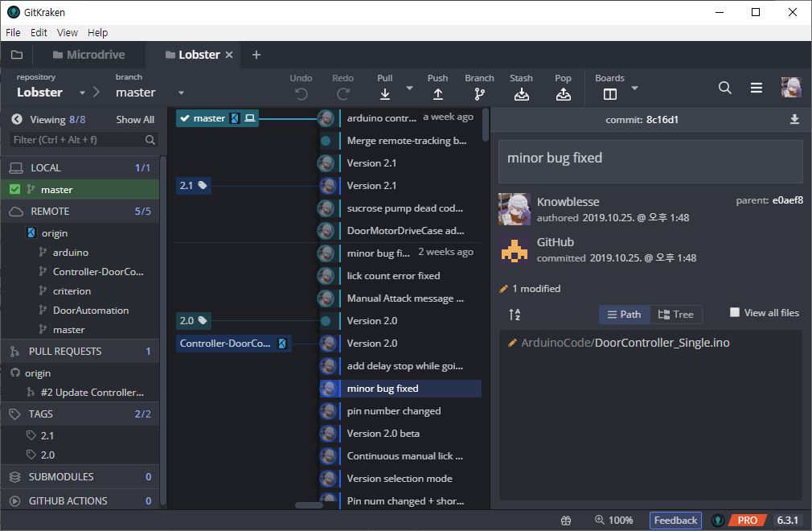Open the user profile avatar
Screen dimensions: 812x531
coord(791,87)
